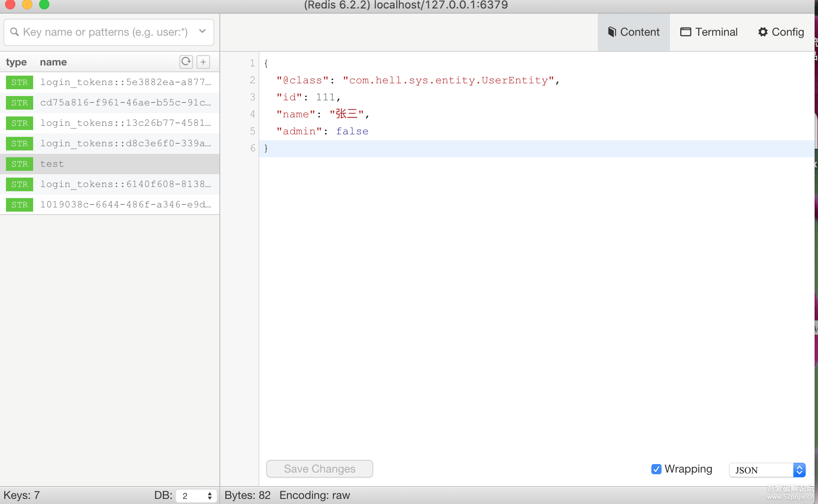Click the Terminal window icon
The height and width of the screenshot is (504, 818).
pos(685,32)
